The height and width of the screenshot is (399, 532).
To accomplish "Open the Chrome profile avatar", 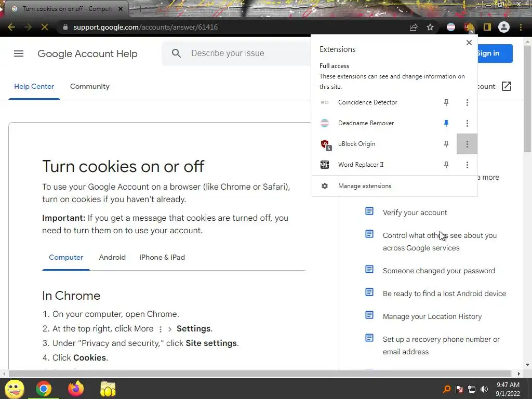I will pos(504,27).
